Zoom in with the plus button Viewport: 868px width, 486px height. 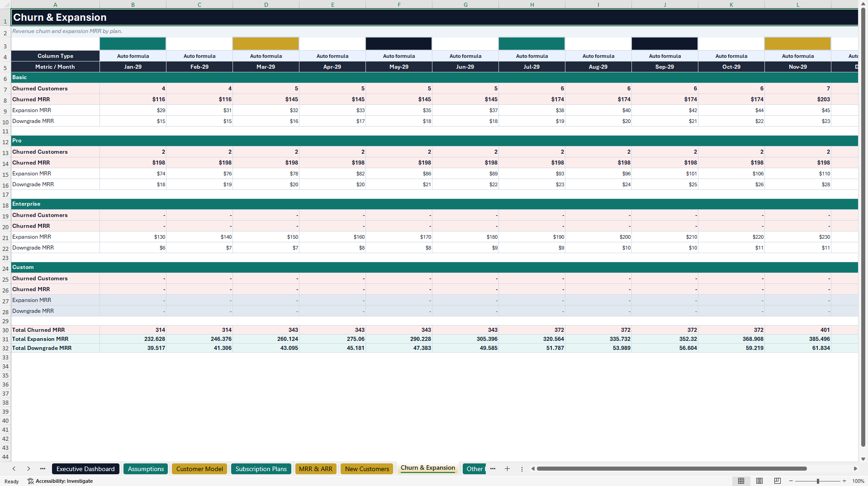[x=844, y=481]
